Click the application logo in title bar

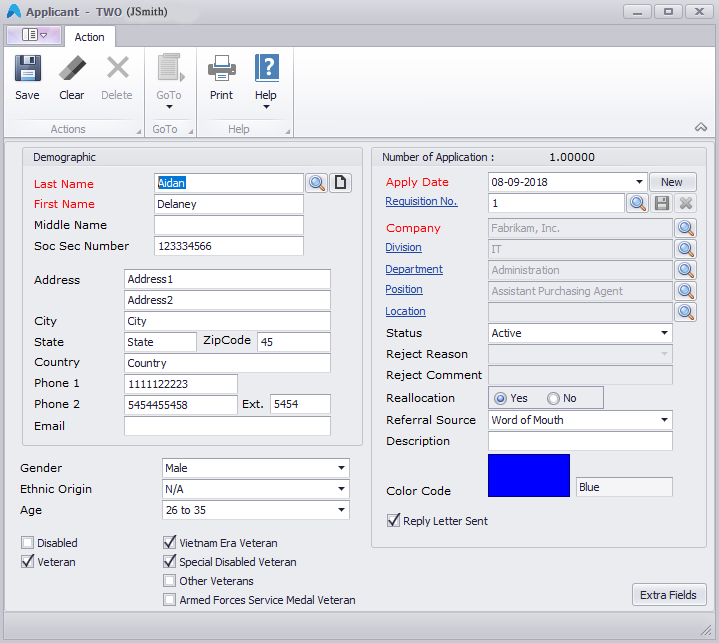point(14,11)
